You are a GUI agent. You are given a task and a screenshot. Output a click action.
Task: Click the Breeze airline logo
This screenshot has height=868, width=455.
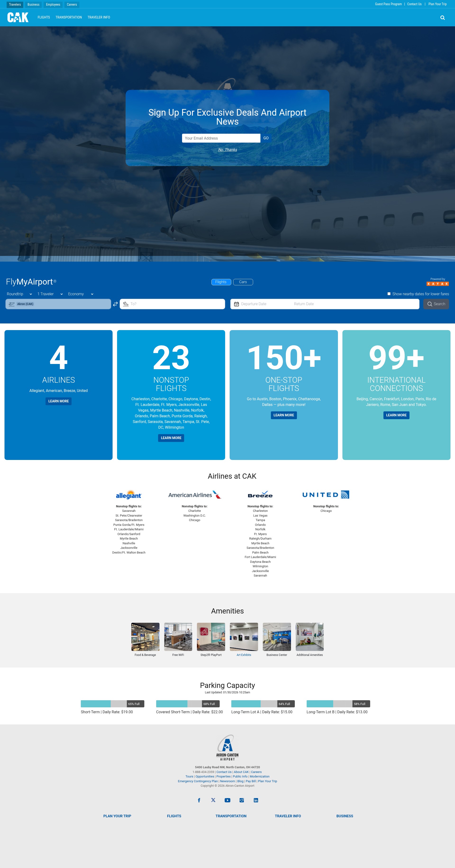coord(260,494)
